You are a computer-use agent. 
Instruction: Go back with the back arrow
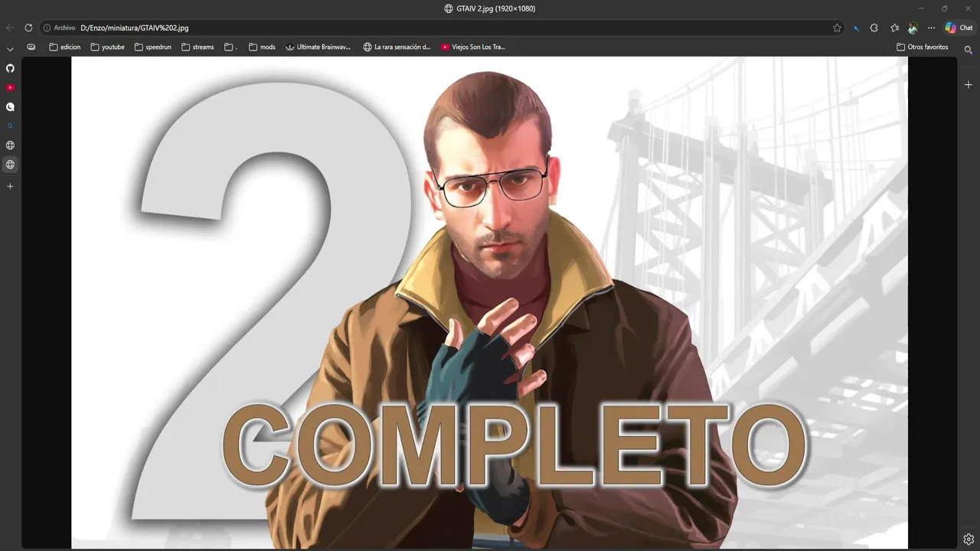[x=10, y=28]
